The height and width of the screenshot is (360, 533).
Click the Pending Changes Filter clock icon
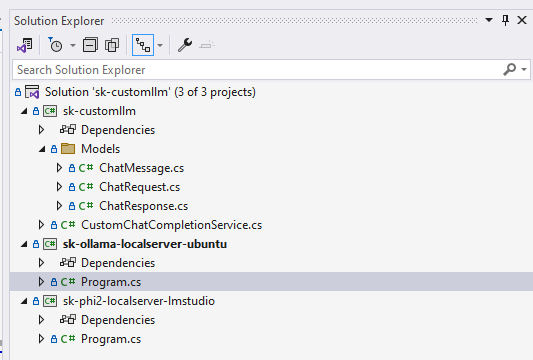pyautogui.click(x=55, y=45)
